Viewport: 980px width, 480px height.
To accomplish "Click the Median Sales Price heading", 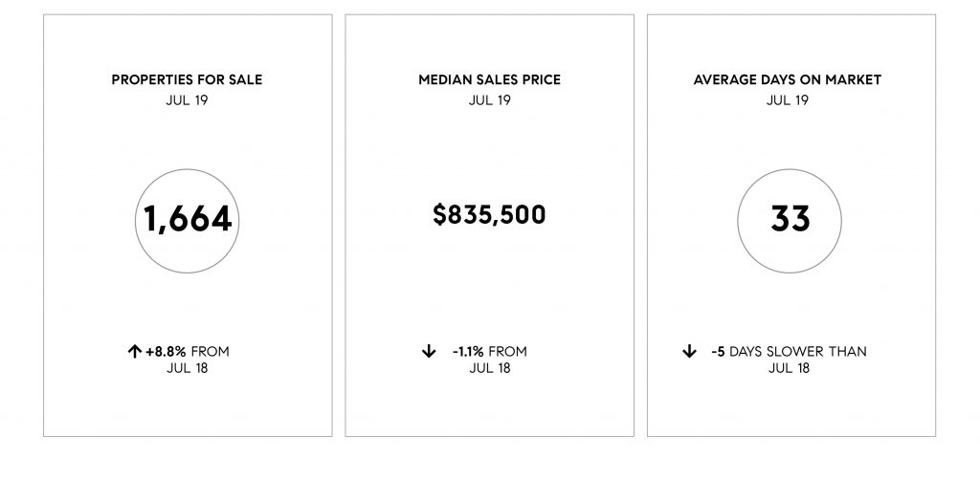I will click(x=489, y=79).
